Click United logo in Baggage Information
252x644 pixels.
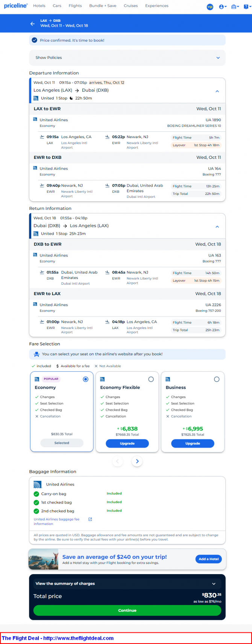tap(38, 484)
